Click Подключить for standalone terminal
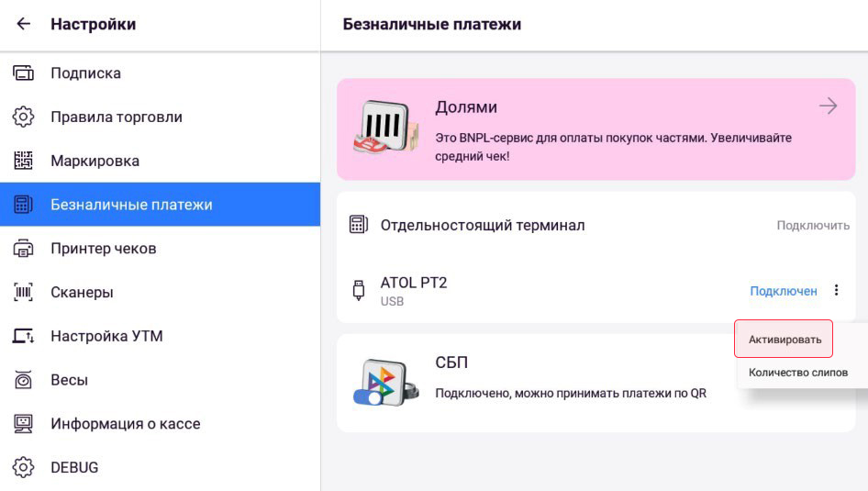Viewport: 868px width, 491px height. coord(813,225)
